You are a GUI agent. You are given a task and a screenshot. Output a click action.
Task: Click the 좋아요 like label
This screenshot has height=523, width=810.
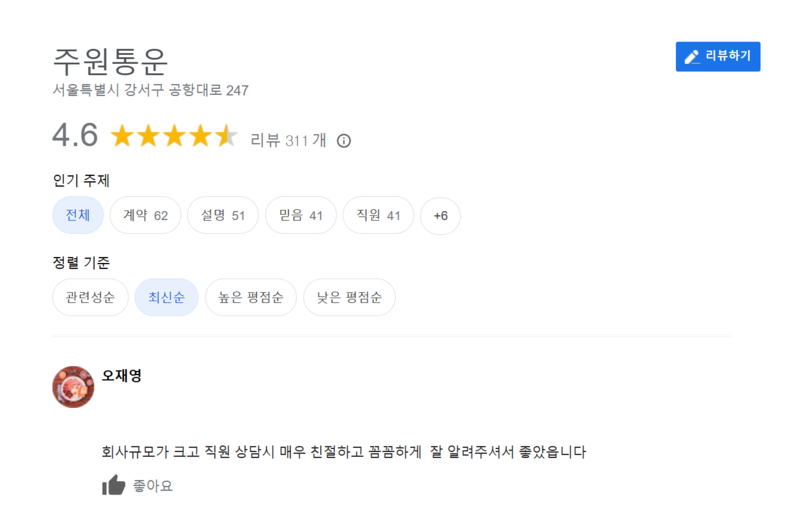click(153, 486)
